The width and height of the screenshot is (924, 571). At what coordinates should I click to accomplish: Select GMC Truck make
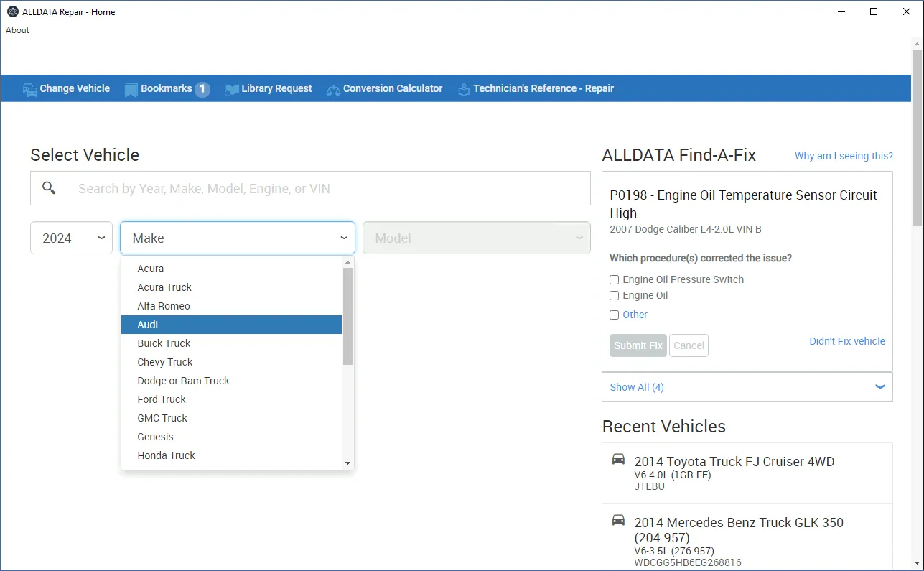[231, 418]
